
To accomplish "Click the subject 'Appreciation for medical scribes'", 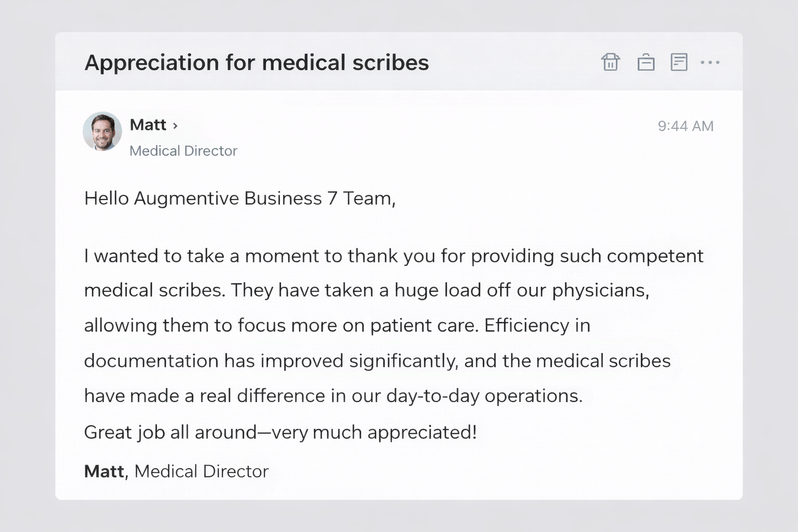I will pos(257,62).
